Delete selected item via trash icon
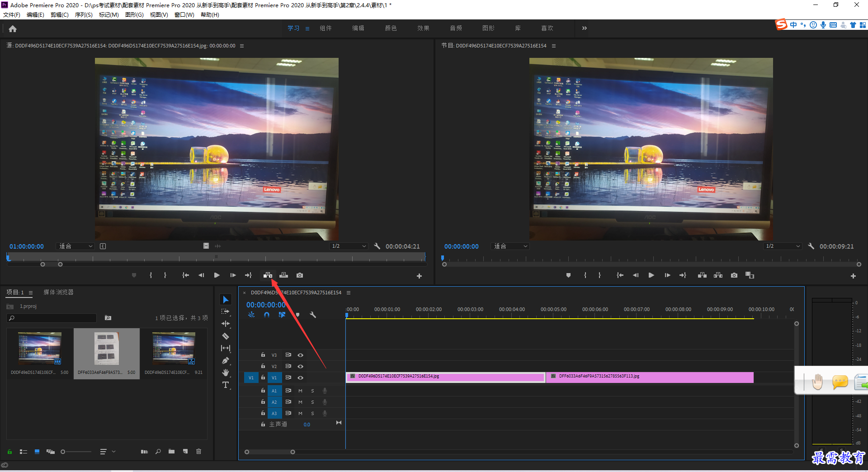Viewport: 868px width, 472px height. [198, 451]
